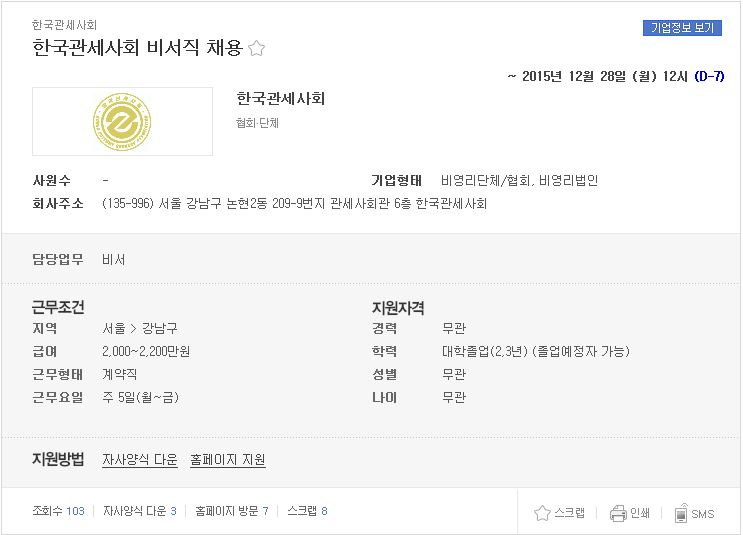The width and height of the screenshot is (743, 535).
Task: Click the SMS phone icon
Action: tap(680, 513)
